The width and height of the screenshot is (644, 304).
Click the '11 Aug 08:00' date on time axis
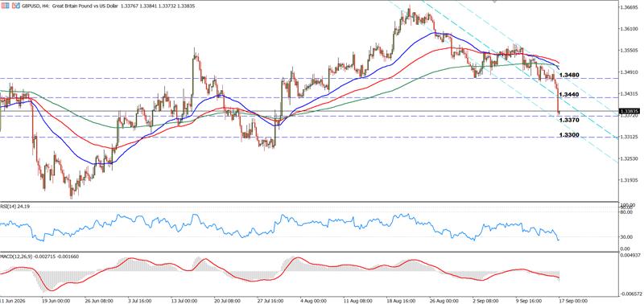(x=357, y=300)
